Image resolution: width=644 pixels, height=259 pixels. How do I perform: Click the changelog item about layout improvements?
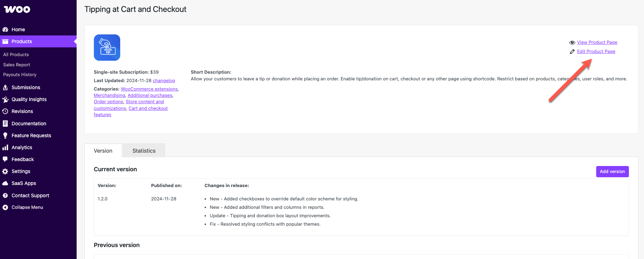click(270, 216)
